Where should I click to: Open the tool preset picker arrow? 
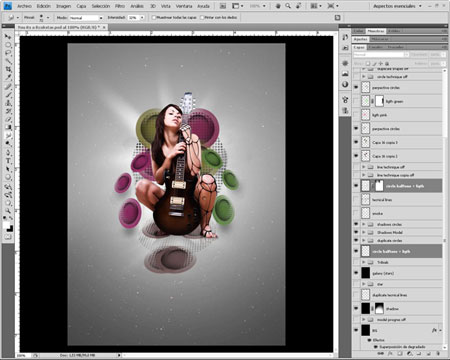[x=17, y=18]
